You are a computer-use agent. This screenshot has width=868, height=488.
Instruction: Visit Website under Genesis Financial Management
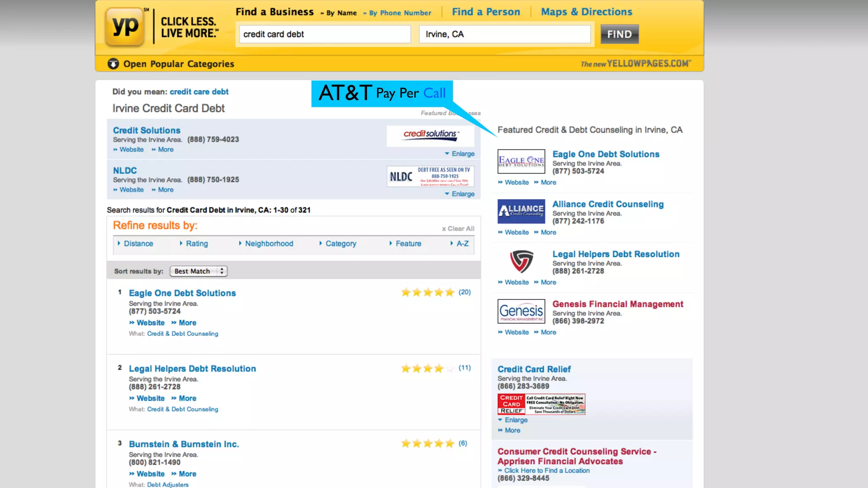[517, 333]
